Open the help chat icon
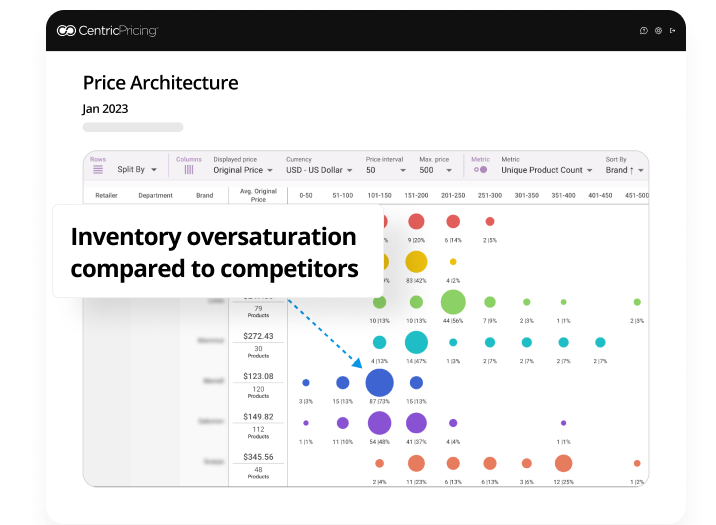716x525 pixels. (x=643, y=31)
